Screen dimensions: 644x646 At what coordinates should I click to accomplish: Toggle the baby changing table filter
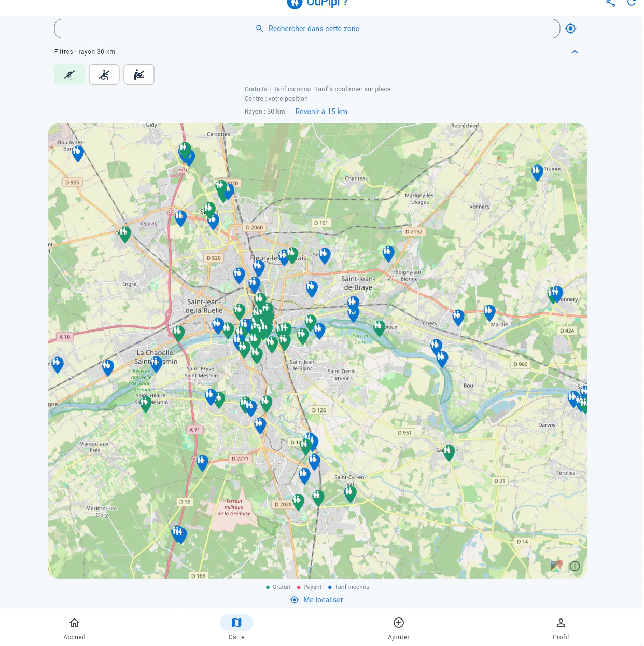click(139, 75)
